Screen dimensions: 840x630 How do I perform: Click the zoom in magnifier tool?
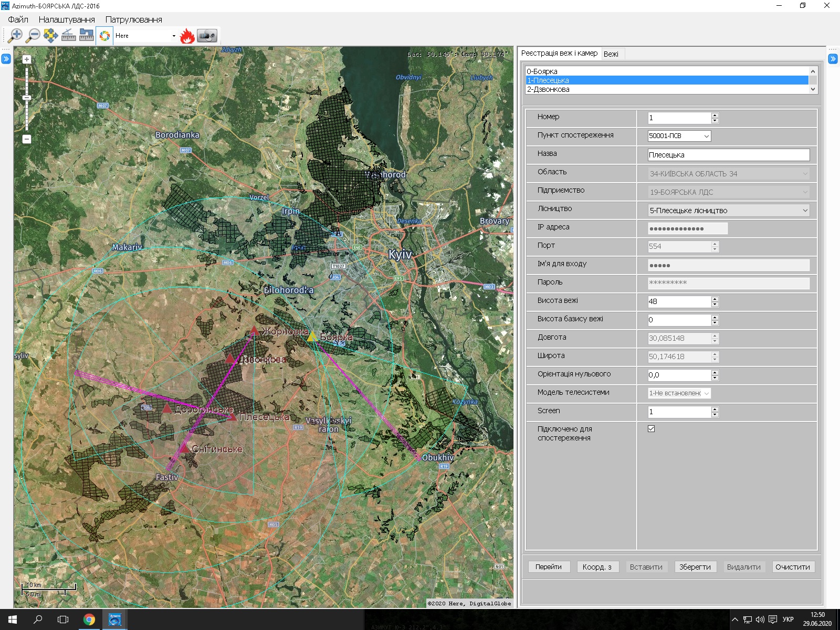[15, 36]
